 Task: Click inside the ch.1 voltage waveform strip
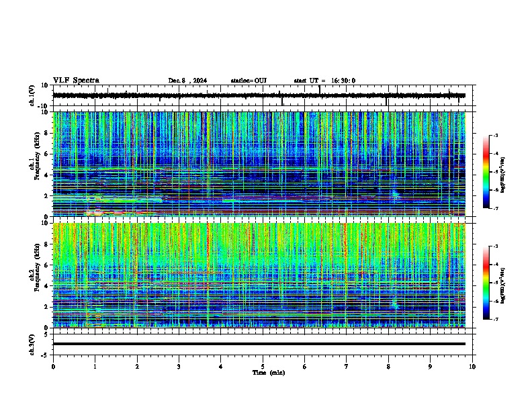(259, 95)
